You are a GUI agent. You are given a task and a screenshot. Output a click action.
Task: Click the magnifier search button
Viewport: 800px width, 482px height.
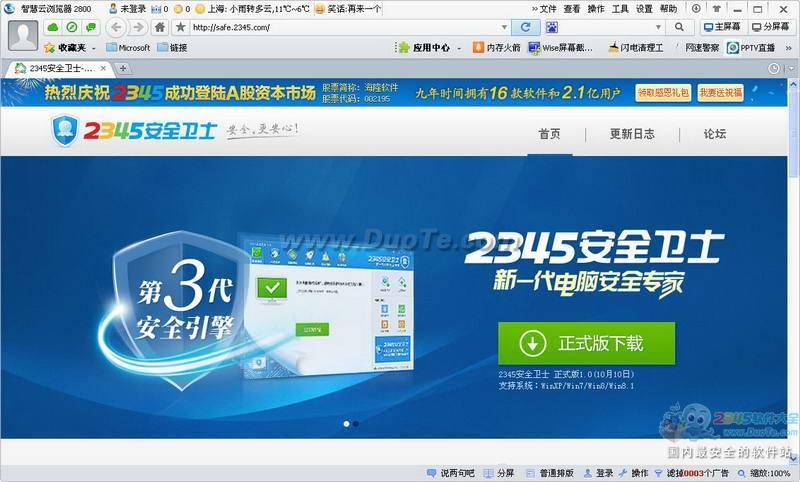pos(679,27)
